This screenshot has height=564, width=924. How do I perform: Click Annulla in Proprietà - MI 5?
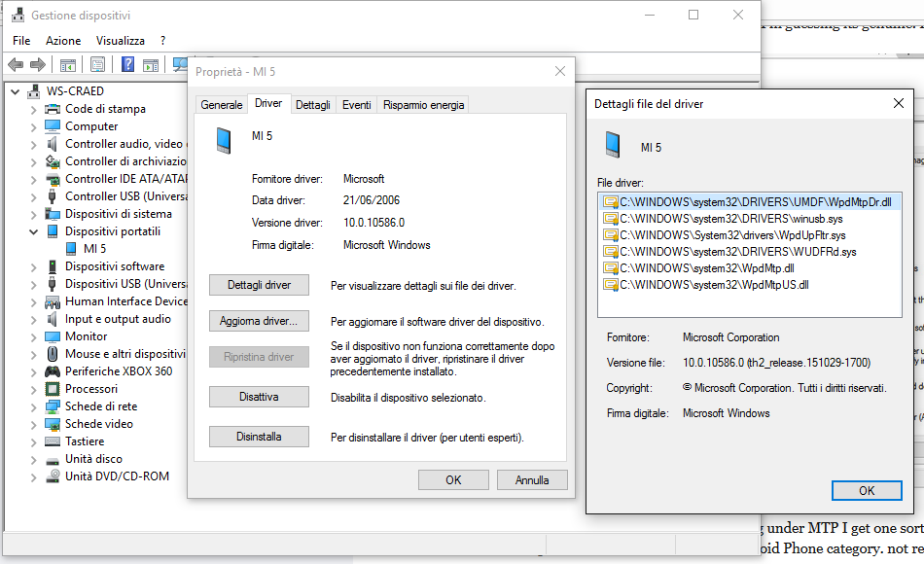click(x=532, y=480)
